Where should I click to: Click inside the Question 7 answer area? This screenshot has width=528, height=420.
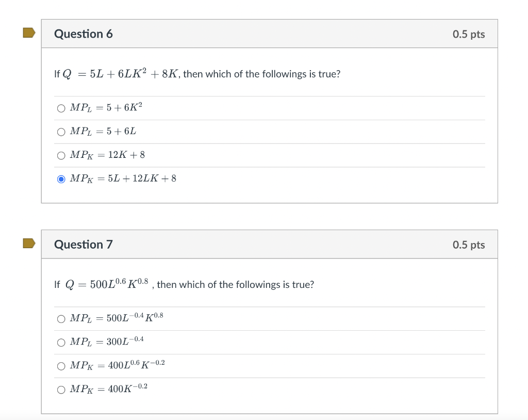click(258, 354)
